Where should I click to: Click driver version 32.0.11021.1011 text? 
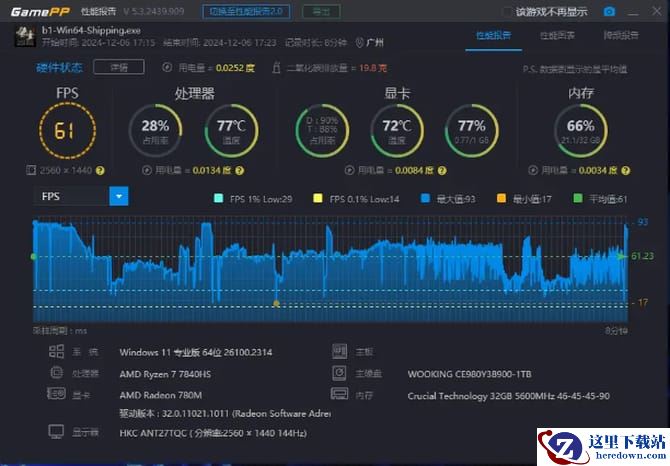225,413
